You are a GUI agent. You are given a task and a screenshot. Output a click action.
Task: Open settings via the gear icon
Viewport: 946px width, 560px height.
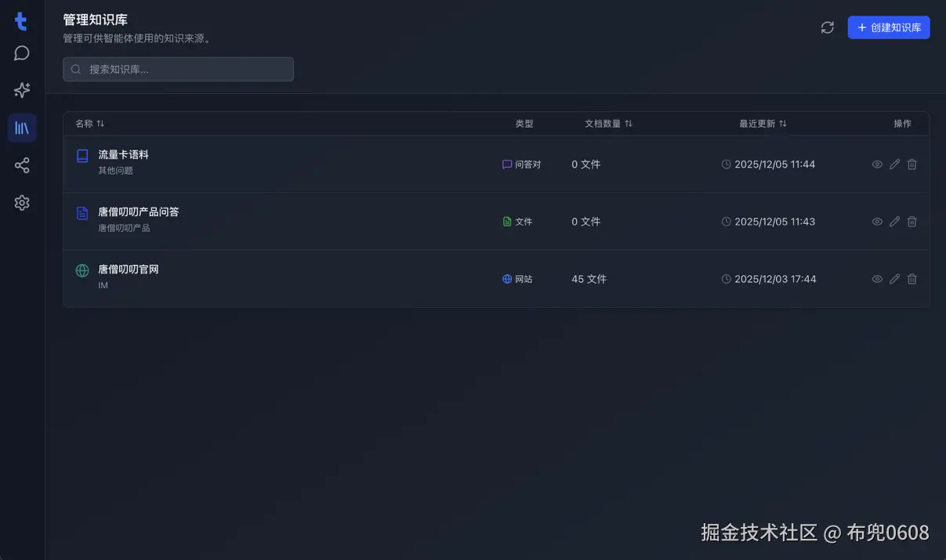(x=21, y=202)
